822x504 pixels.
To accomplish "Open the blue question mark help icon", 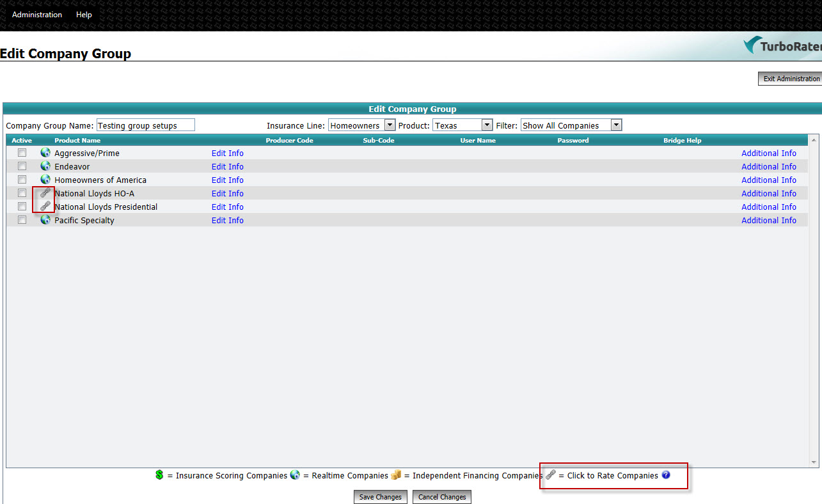I will (x=666, y=475).
